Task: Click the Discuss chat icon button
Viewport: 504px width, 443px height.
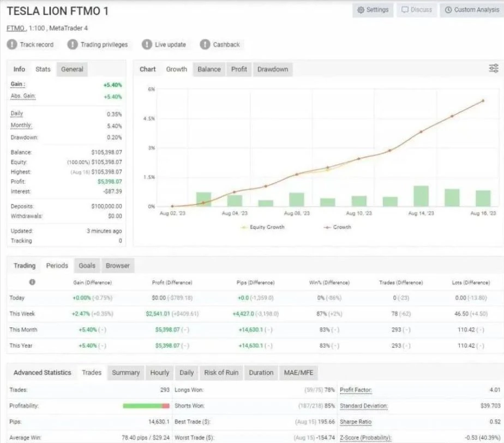Action: (417, 10)
